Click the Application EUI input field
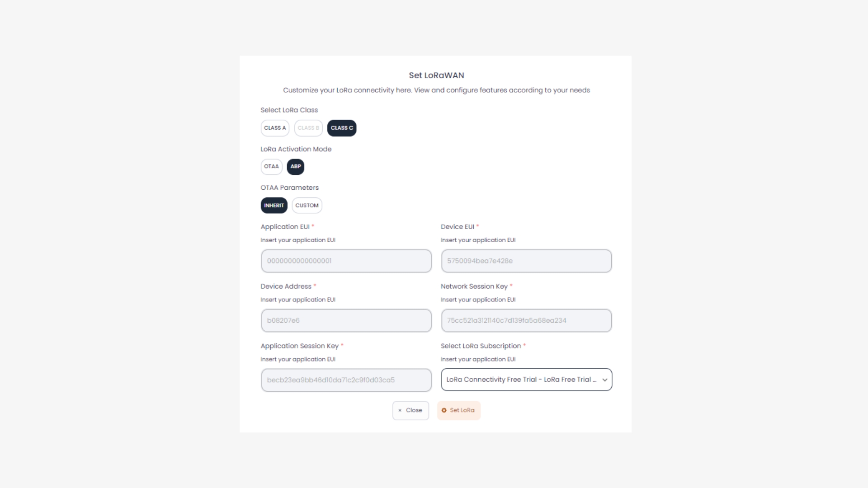Screen dimensions: 868x488 pos(346,261)
